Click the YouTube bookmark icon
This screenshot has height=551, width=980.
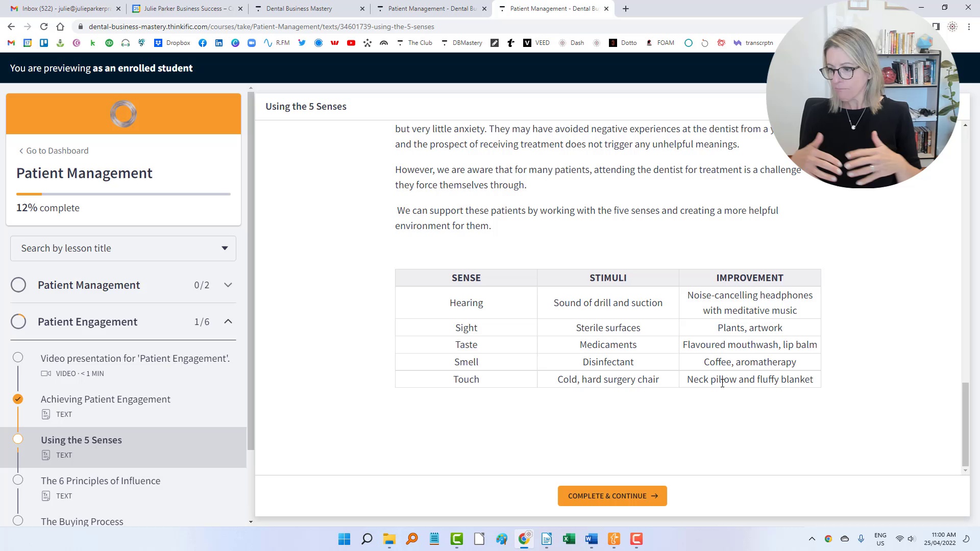coord(351,43)
